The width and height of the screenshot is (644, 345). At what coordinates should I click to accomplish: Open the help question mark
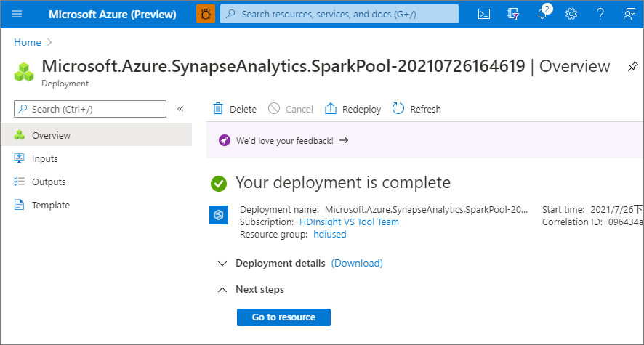click(600, 14)
